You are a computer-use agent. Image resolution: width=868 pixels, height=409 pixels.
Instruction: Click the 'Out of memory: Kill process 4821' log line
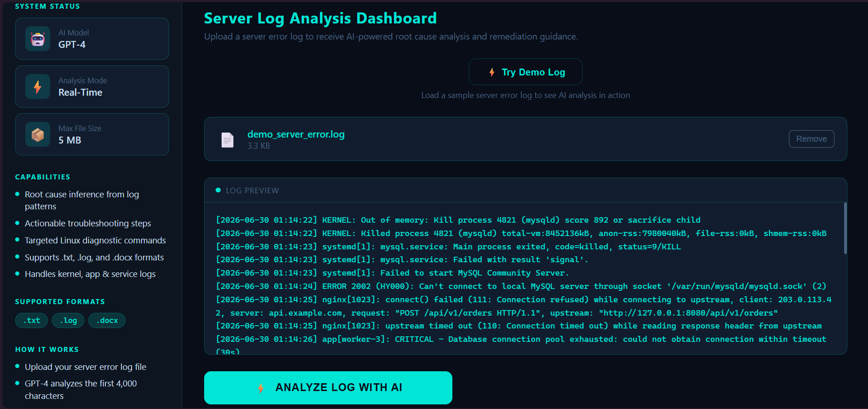[x=458, y=220]
